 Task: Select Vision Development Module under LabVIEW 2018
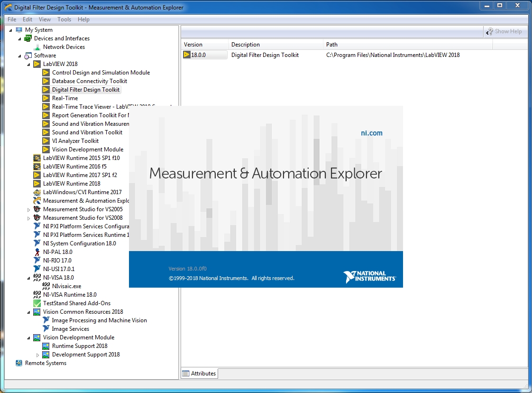pos(88,149)
